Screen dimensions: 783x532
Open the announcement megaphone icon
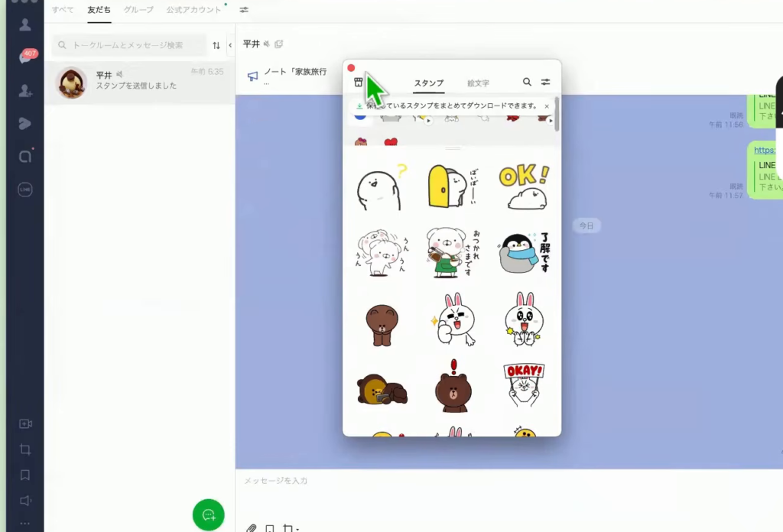point(252,76)
